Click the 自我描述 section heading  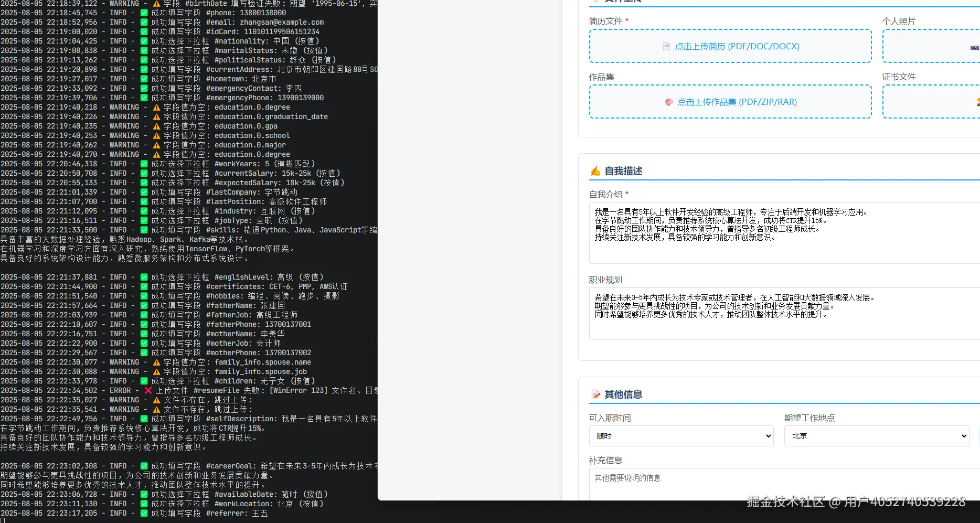tap(623, 171)
